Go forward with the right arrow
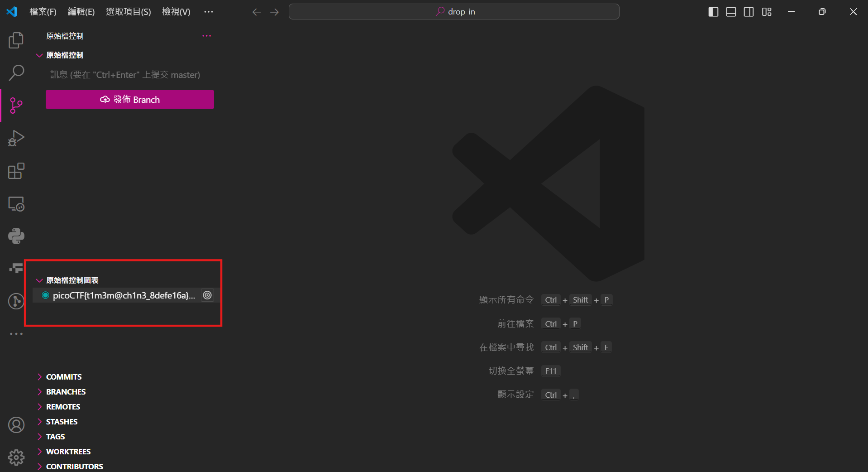The height and width of the screenshot is (472, 868). [274, 12]
